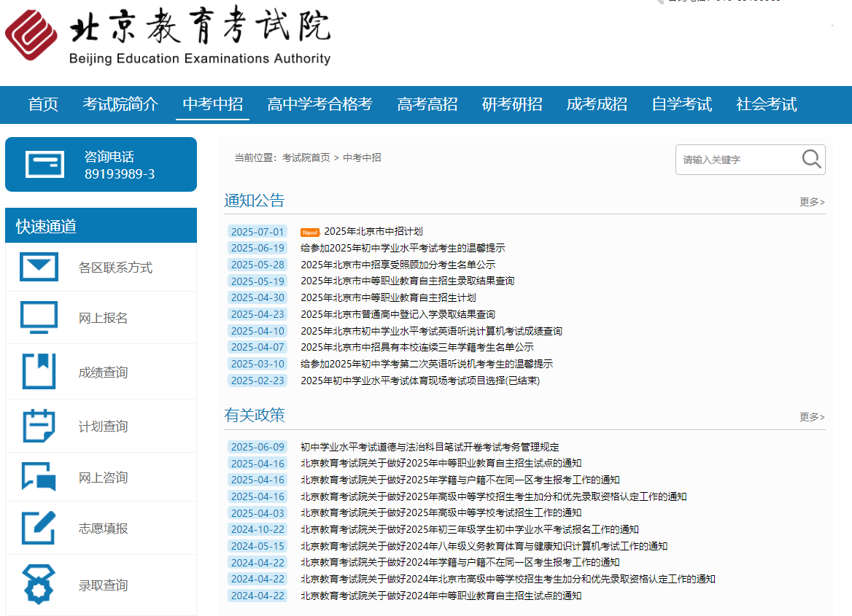Open 给参加2025年初中学业水平考试考生的温馨提示 link
Screen dimensions: 852x616
coord(403,248)
